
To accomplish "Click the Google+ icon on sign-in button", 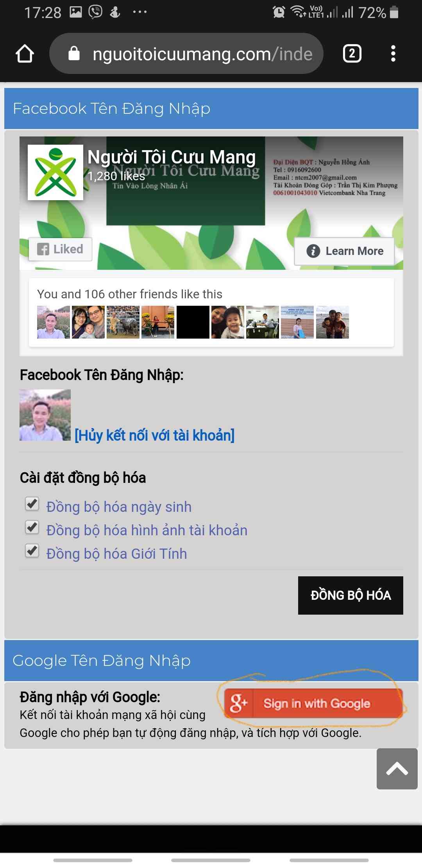I will point(239,703).
